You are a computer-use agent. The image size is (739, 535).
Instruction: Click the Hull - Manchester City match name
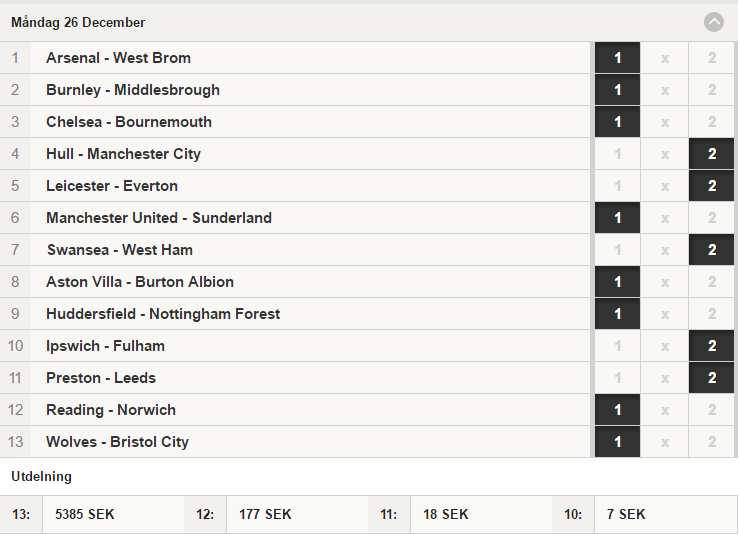123,154
